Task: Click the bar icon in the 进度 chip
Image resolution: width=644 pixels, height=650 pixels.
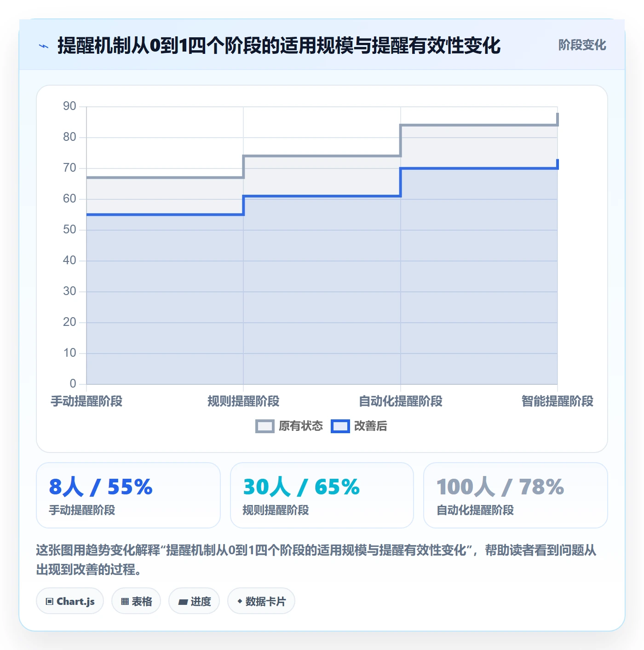Action: [x=183, y=602]
